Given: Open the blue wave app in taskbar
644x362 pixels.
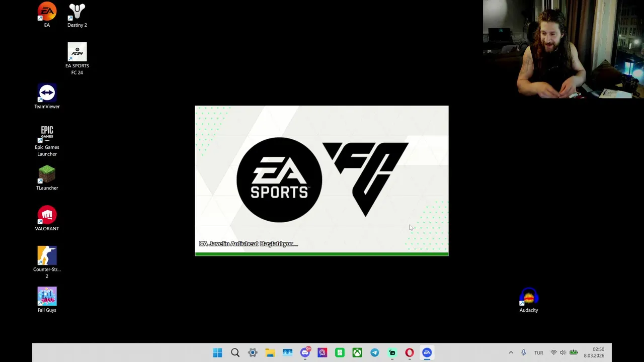Looking at the screenshot, I should click(x=287, y=352).
